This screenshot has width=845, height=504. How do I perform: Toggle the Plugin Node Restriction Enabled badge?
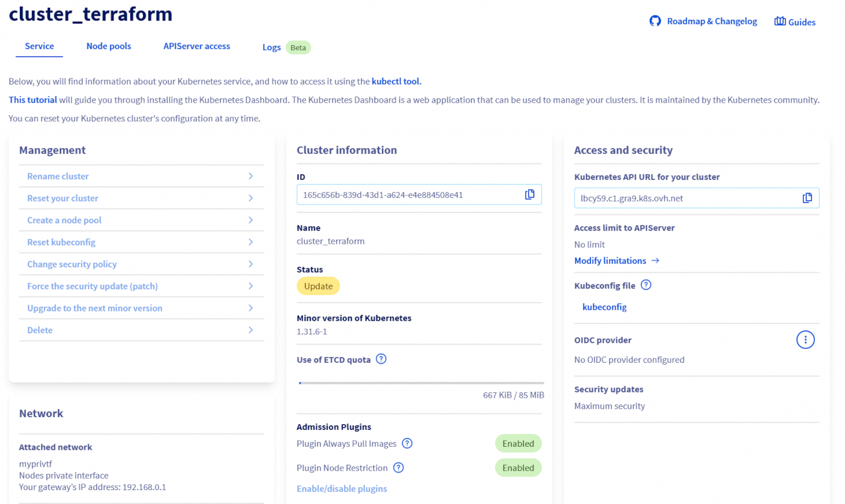pos(518,467)
